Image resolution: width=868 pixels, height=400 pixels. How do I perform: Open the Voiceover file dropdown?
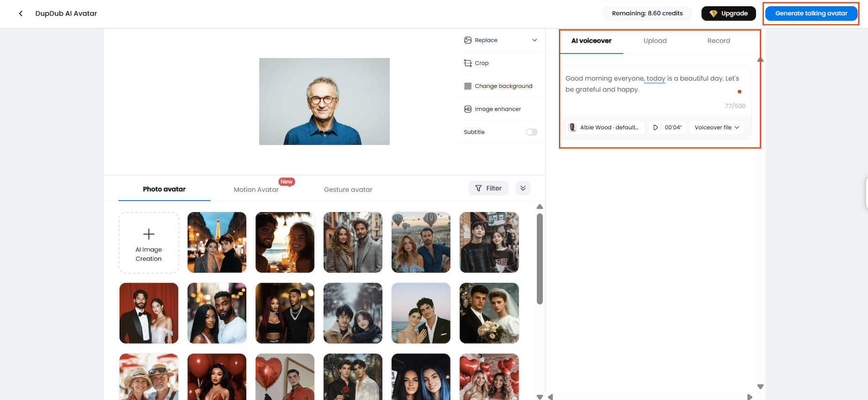[x=717, y=127]
